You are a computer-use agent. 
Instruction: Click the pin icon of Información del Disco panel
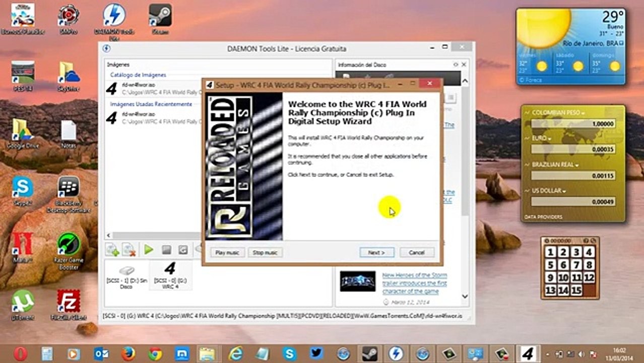tap(456, 65)
